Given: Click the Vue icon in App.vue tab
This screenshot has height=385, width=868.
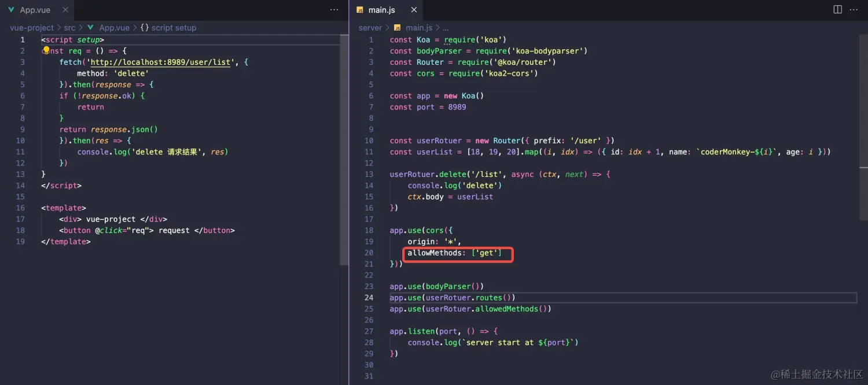Looking at the screenshot, I should [12, 10].
